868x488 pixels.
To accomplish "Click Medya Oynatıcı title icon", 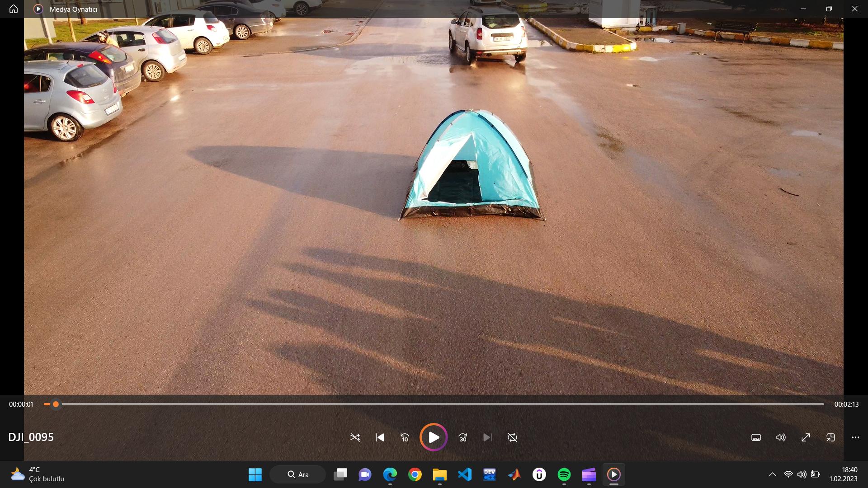I will 38,9.
